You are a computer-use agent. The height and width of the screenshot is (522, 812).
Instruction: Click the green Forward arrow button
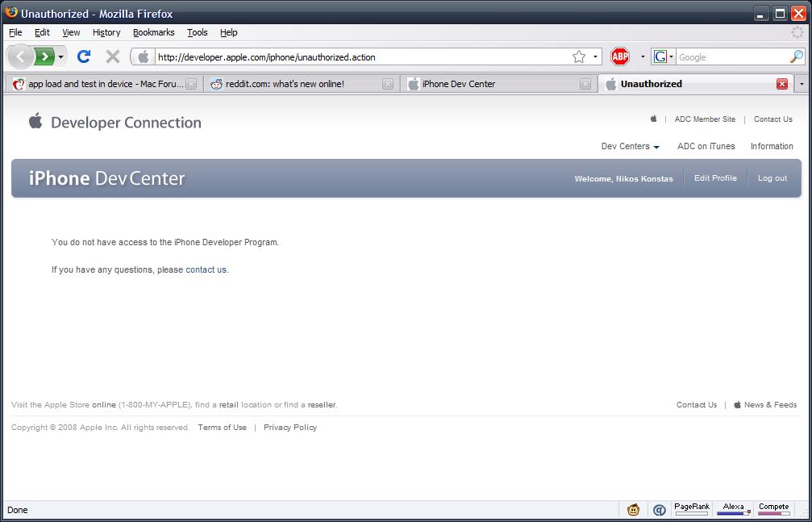[45, 56]
